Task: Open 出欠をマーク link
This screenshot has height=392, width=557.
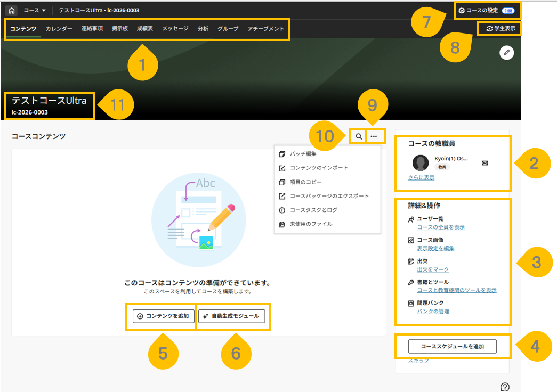Action: 433,269
